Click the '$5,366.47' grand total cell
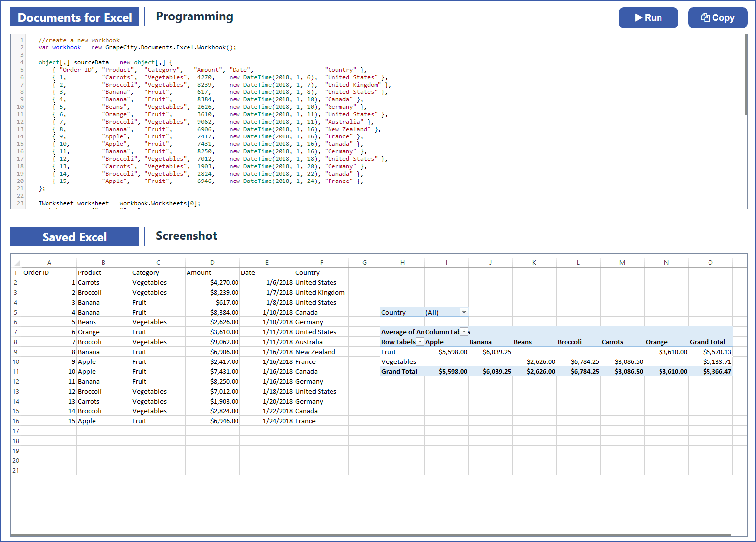 coord(710,371)
